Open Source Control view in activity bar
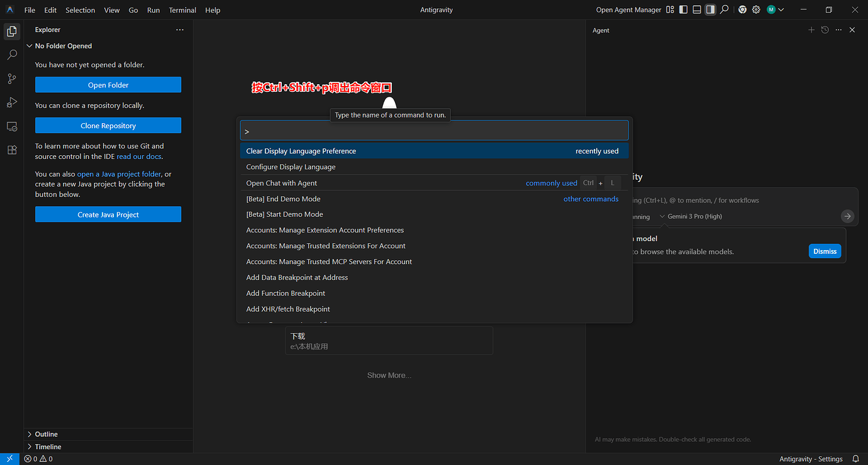 point(11,79)
